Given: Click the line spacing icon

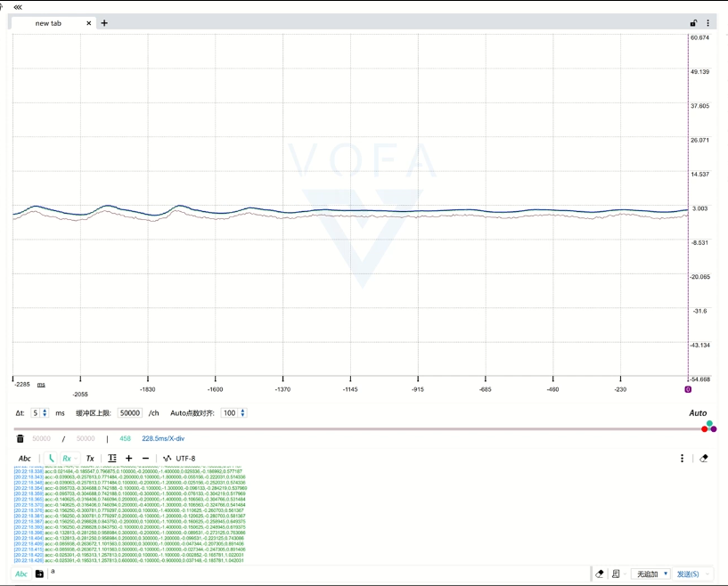Looking at the screenshot, I should tap(112, 458).
